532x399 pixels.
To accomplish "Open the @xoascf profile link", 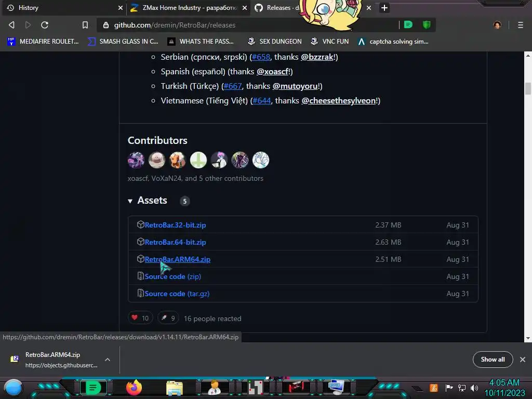I will click(272, 72).
